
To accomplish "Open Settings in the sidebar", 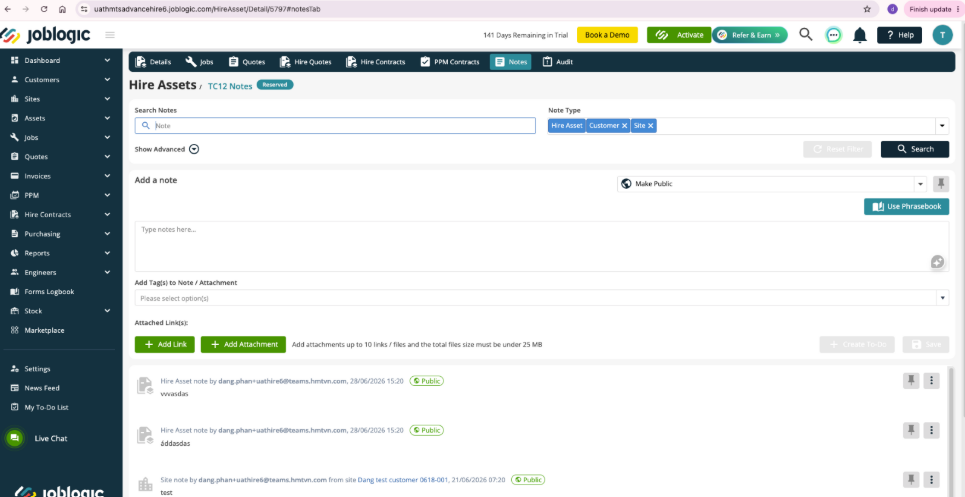I will click(37, 369).
